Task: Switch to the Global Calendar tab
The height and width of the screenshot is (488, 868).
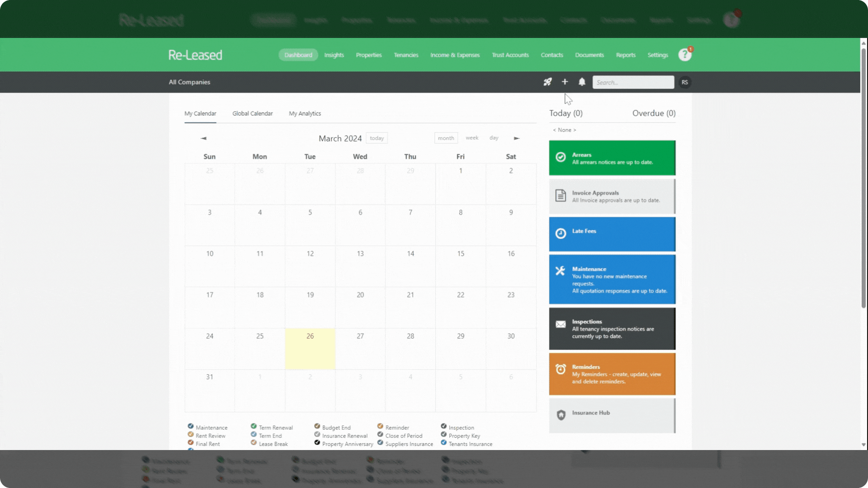Action: coord(252,113)
